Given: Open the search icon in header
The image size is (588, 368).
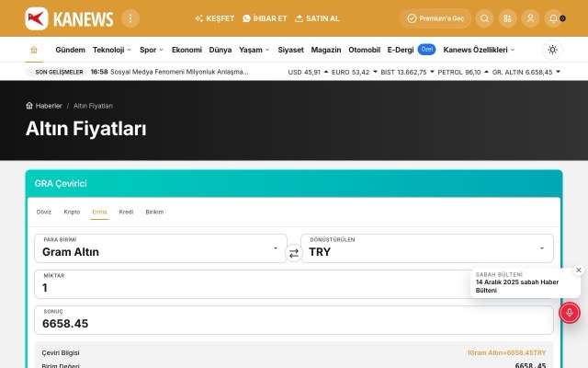Looking at the screenshot, I should pyautogui.click(x=484, y=18).
